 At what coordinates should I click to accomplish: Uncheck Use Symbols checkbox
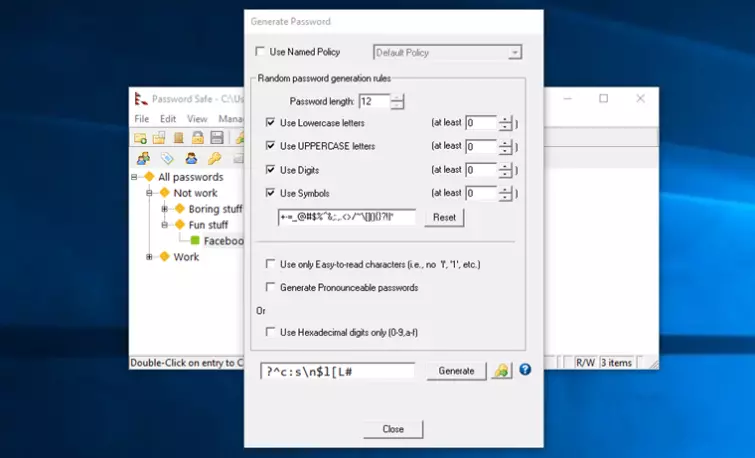tap(271, 193)
